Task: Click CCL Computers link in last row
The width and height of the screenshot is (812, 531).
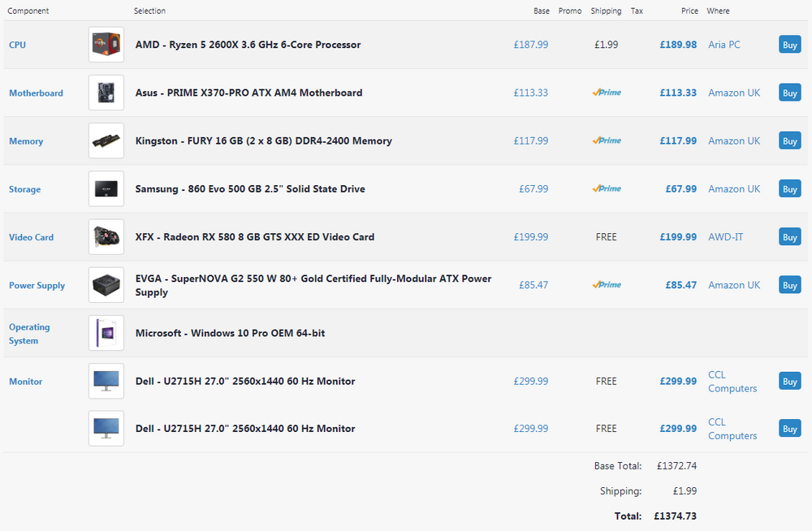Action: 732,429
